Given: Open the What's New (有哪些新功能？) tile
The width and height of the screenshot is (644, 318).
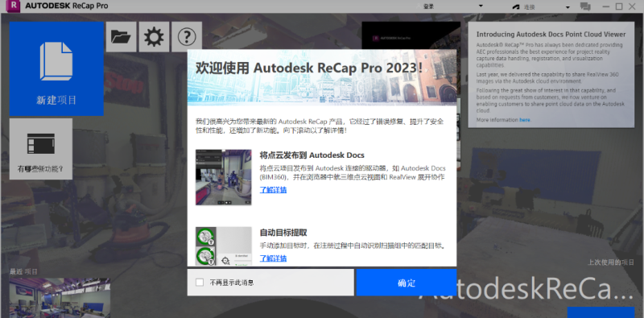Looking at the screenshot, I should (x=41, y=149).
